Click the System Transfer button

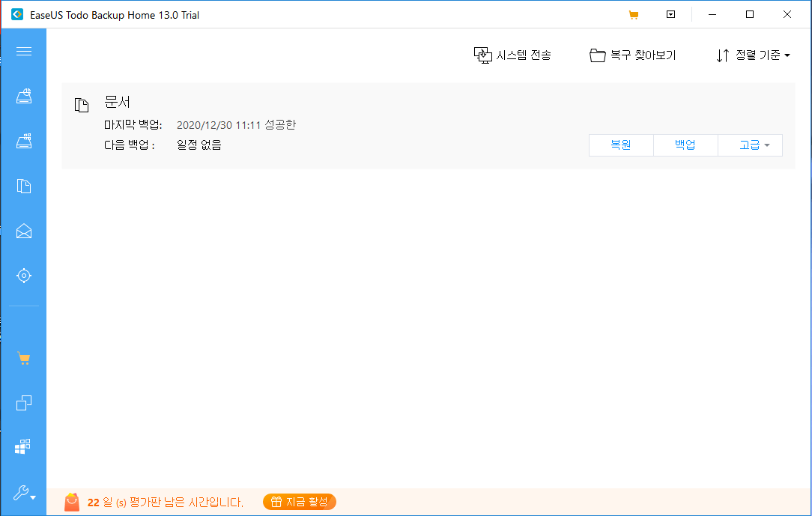pyautogui.click(x=512, y=55)
